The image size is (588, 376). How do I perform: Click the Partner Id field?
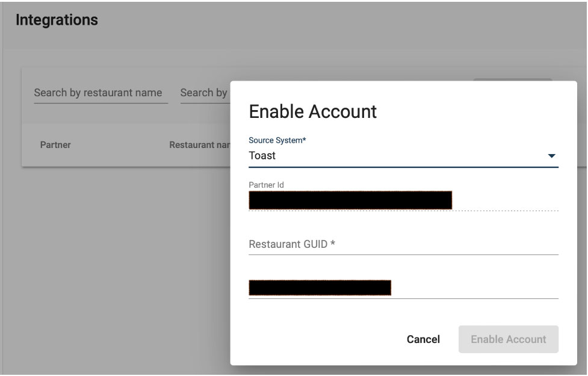tap(403, 200)
